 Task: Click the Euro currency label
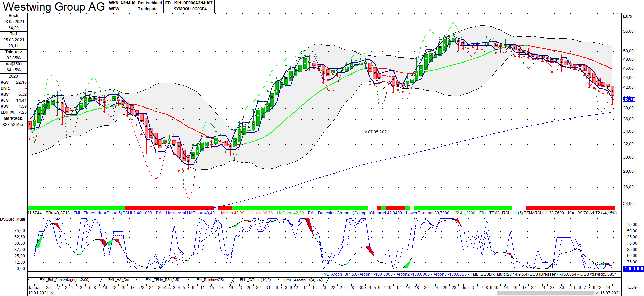[x=628, y=16]
